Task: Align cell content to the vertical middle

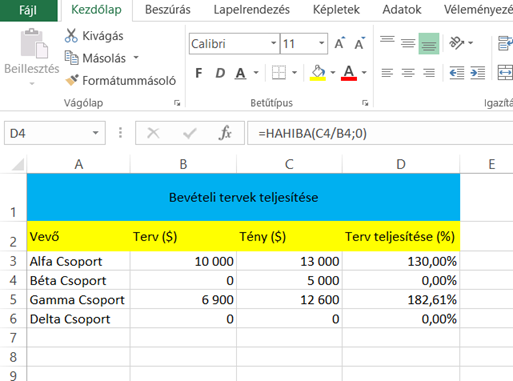Action: [408, 43]
